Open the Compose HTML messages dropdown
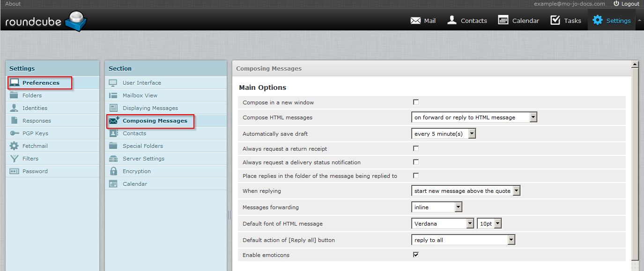Image resolution: width=644 pixels, height=271 pixels. point(474,117)
